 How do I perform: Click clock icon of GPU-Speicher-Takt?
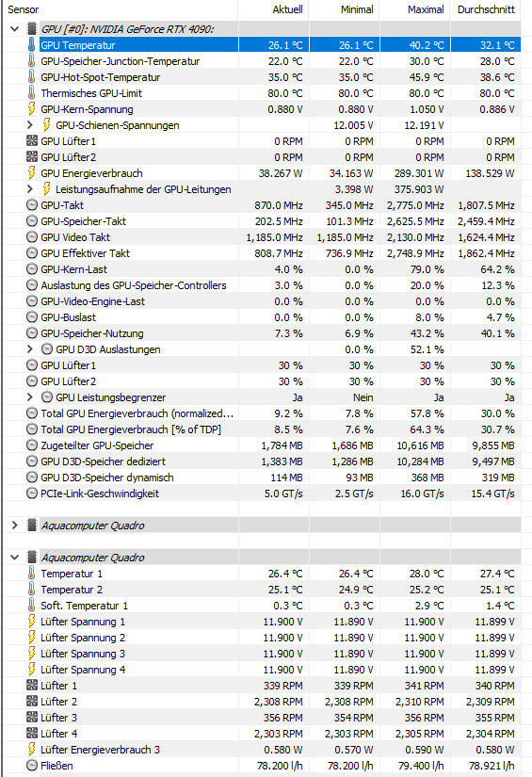(x=32, y=221)
